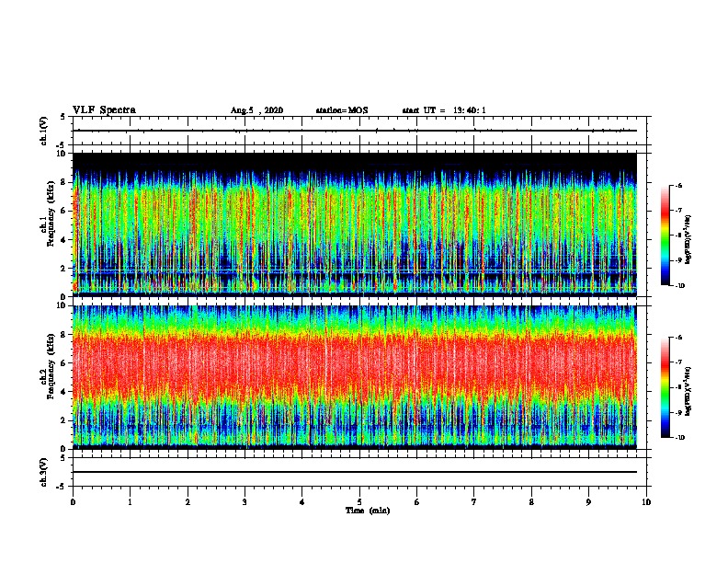Click the ch.2 colorbar log(PSD) unit label
The width and height of the screenshot is (728, 563).
click(x=688, y=392)
